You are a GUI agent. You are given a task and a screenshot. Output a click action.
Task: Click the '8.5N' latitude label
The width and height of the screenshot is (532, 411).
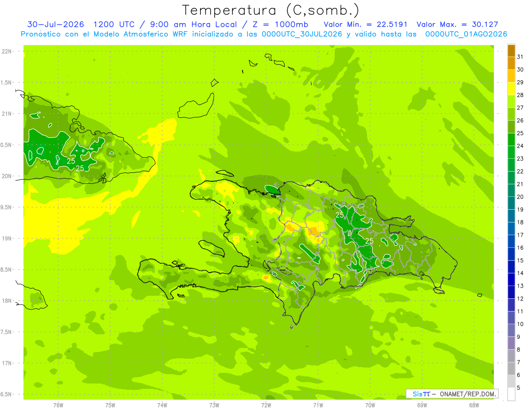coord(7,270)
